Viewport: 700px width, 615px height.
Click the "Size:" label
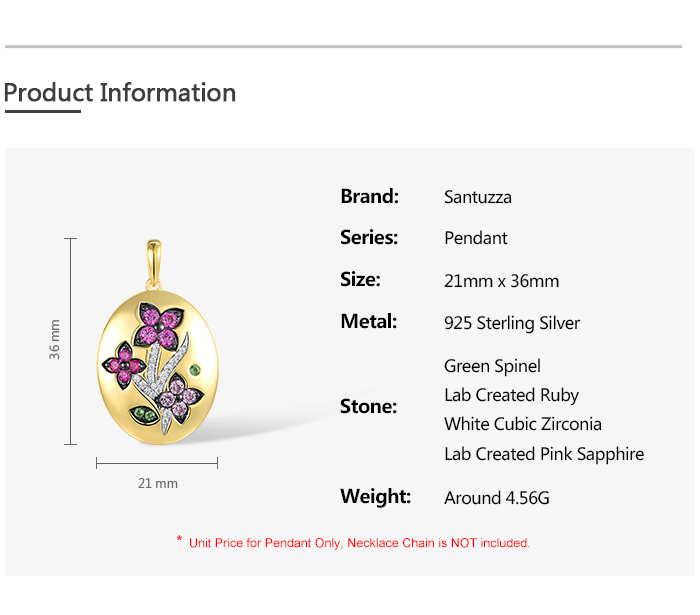coord(360,280)
